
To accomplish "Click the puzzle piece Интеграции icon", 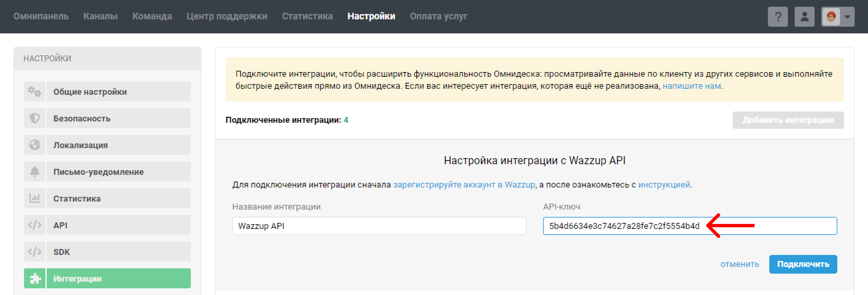I will point(34,278).
